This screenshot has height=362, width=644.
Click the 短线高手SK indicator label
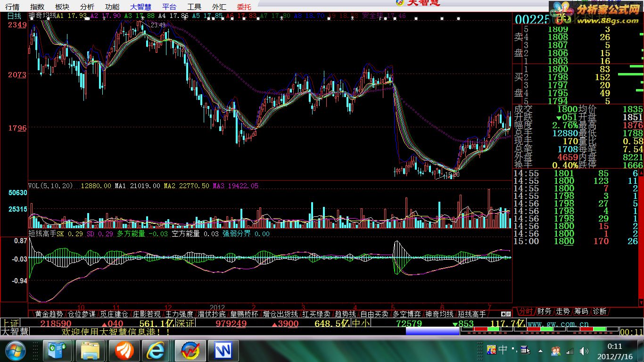tap(46, 234)
